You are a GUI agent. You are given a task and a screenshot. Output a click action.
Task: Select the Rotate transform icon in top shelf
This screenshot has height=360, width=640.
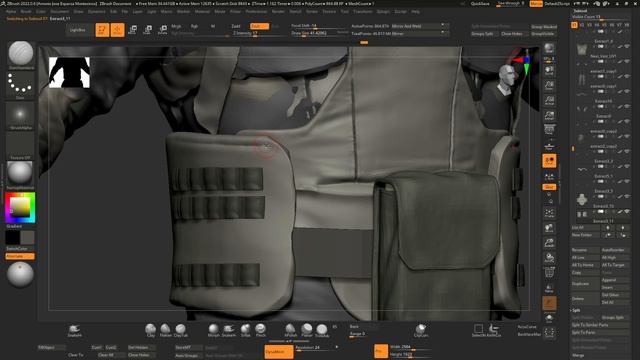tap(162, 30)
